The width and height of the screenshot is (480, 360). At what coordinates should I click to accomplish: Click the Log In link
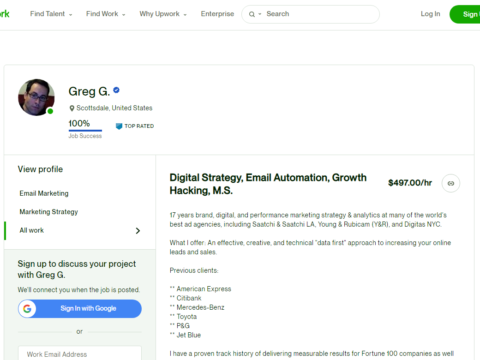[430, 14]
